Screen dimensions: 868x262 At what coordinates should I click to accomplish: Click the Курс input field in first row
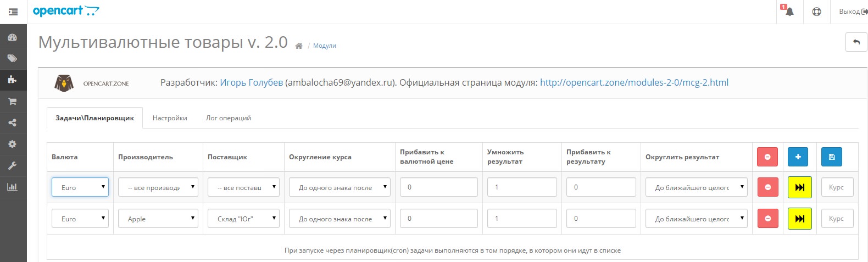[837, 187]
